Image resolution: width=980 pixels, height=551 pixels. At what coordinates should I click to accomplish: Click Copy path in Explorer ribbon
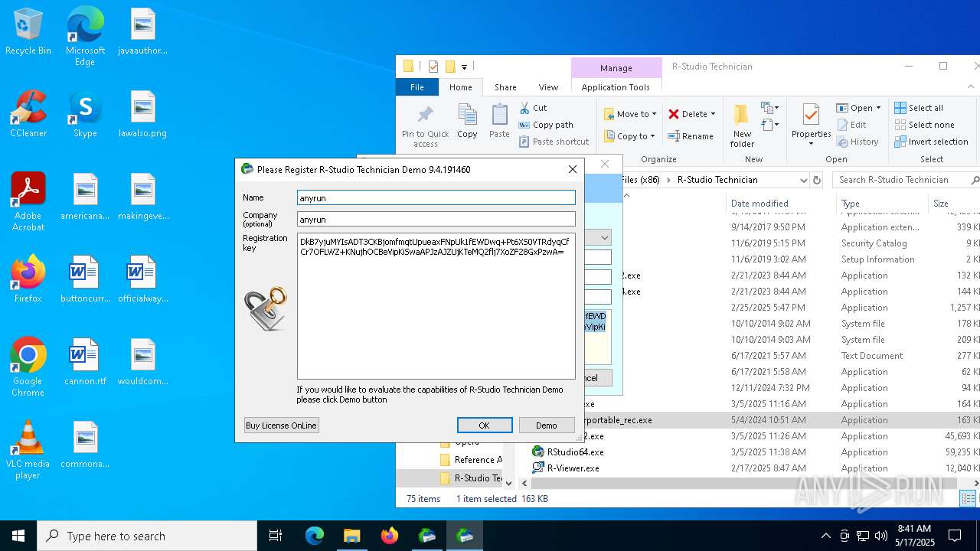546,125
